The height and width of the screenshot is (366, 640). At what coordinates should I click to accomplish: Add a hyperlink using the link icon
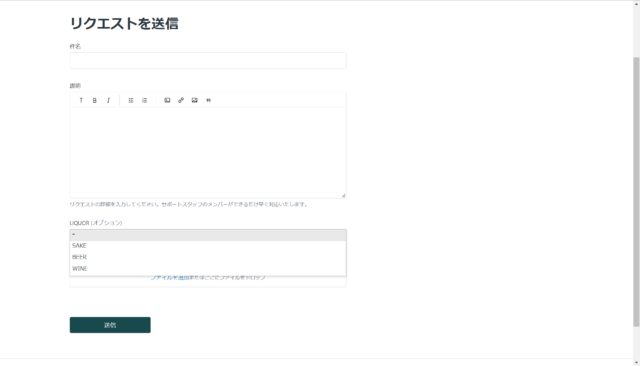(x=181, y=100)
